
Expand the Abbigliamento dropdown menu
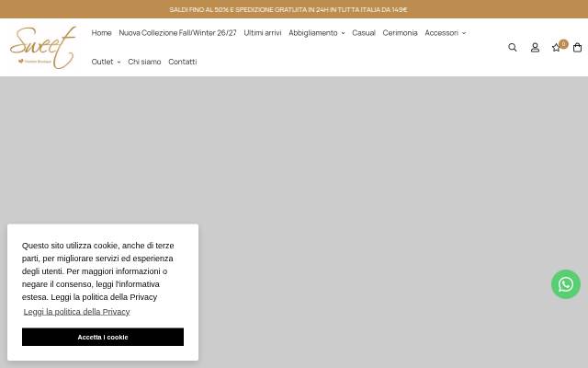pos(316,33)
